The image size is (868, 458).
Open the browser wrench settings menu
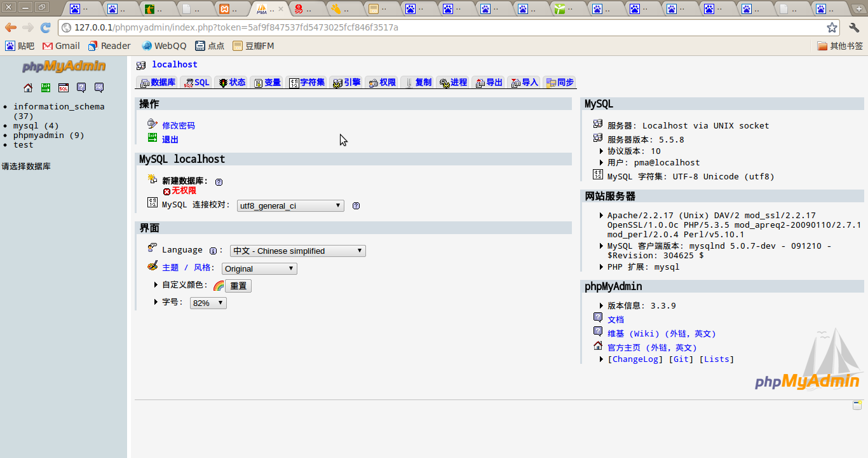click(854, 27)
